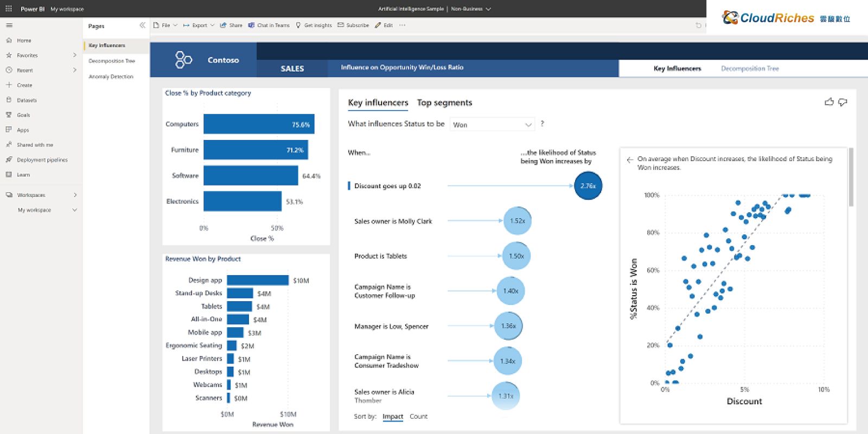The height and width of the screenshot is (434, 868).
Task: Open the Won status dropdown
Action: coord(492,125)
